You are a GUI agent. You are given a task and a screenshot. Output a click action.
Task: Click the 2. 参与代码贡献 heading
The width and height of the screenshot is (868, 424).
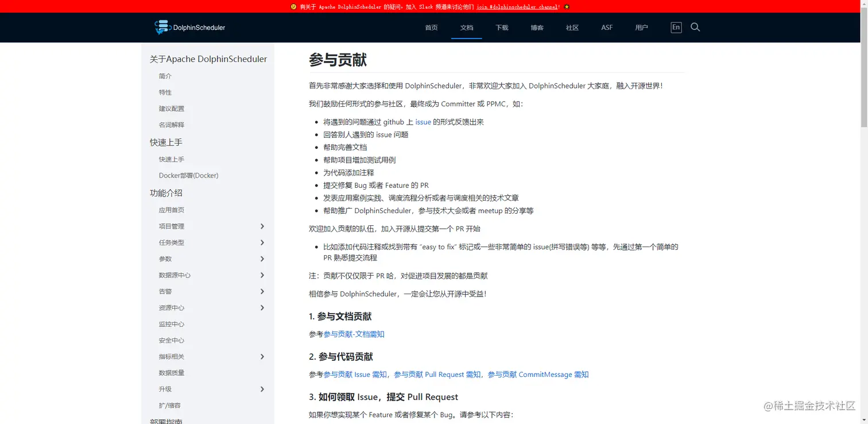point(341,357)
